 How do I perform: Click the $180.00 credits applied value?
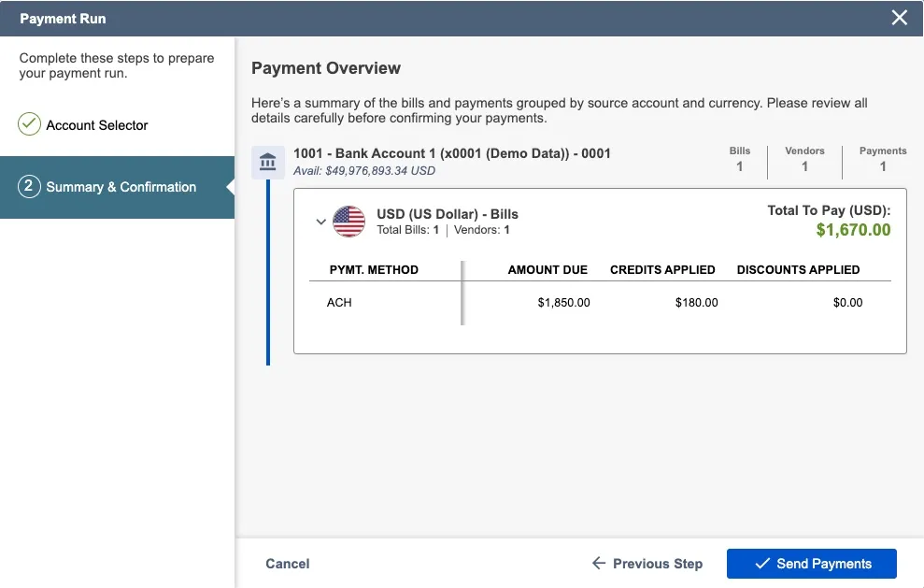pos(697,303)
